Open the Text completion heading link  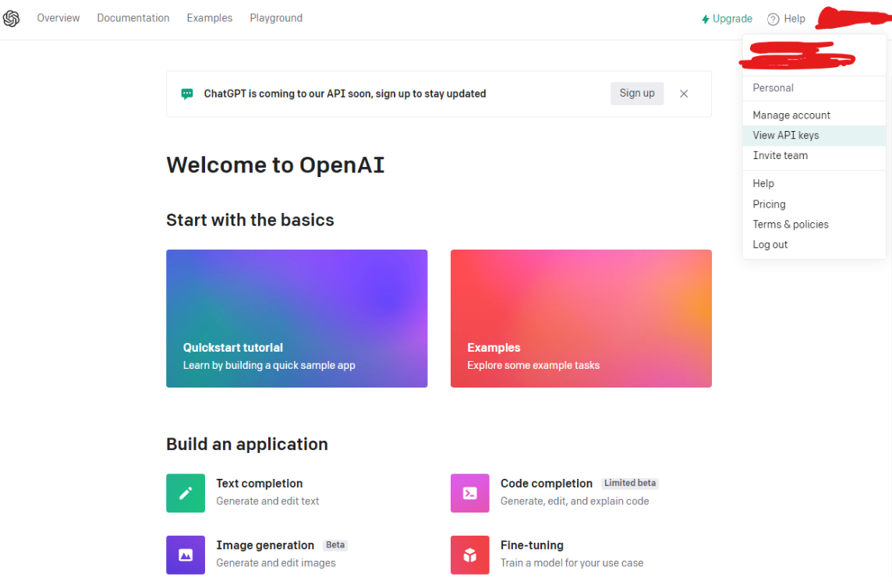[x=260, y=484]
